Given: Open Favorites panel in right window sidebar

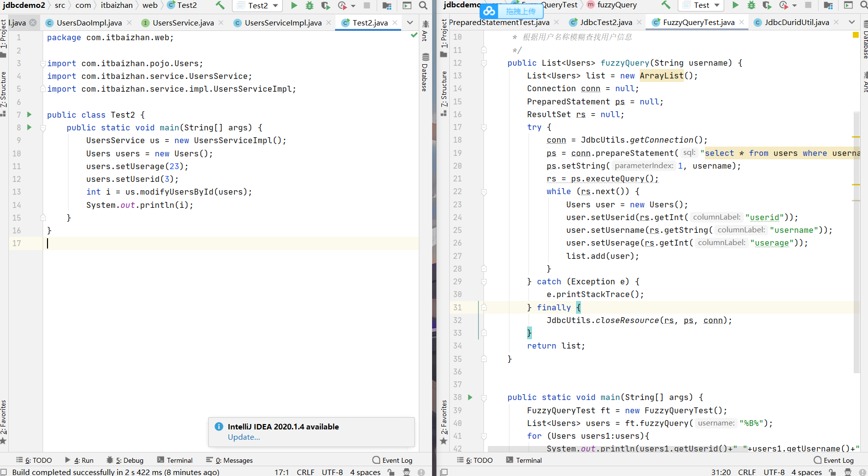Looking at the screenshot, I should click(444, 422).
